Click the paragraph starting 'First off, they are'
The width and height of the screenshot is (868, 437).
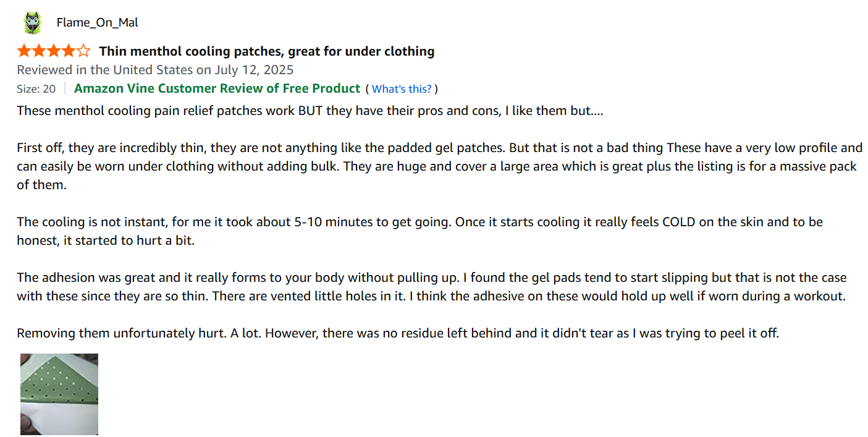[439, 166]
